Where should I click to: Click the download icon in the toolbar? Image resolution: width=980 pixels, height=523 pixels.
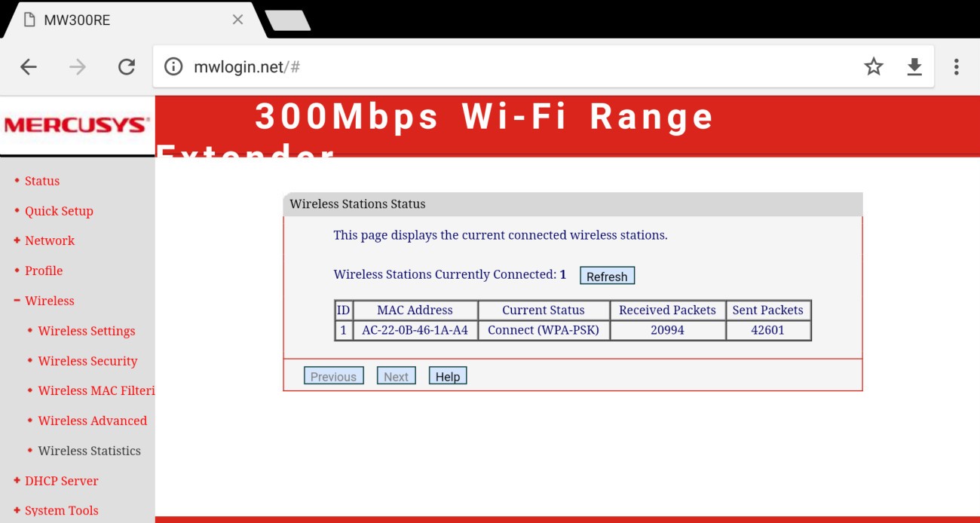914,67
